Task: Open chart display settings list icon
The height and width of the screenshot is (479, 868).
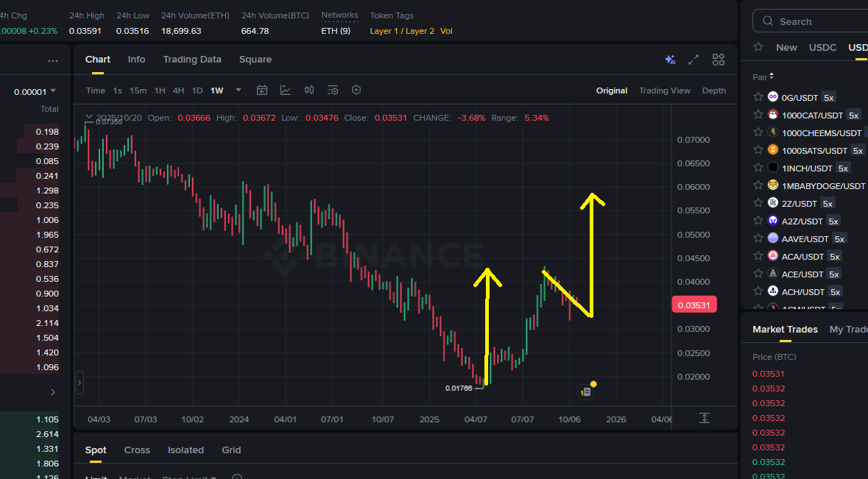Action: tap(333, 91)
